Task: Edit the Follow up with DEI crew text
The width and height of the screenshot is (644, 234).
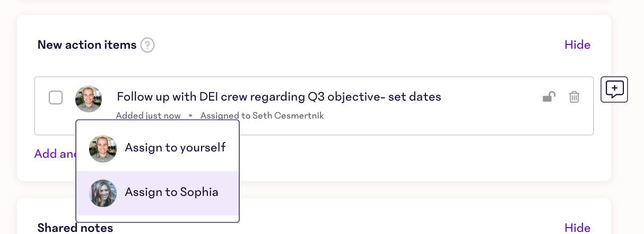Action: (x=279, y=97)
